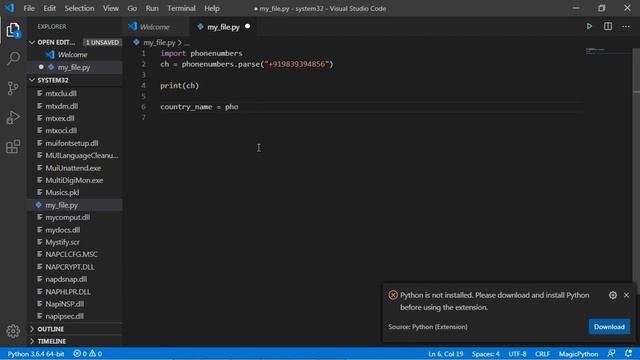Open the View menu
This screenshot has width=640, height=360.
[x=111, y=8]
